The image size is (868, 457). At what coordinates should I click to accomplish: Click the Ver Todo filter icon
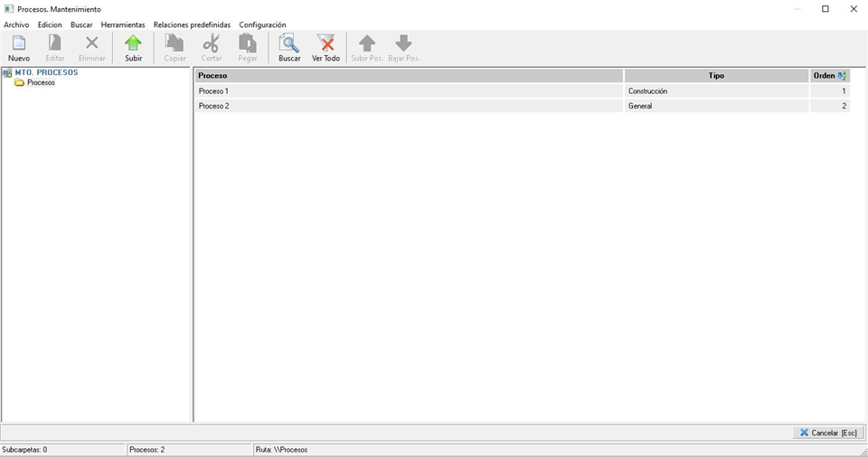pos(325,43)
